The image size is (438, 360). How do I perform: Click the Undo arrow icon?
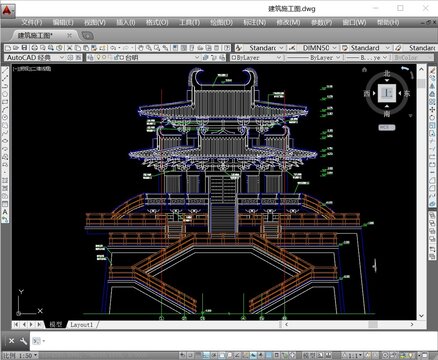click(112, 48)
